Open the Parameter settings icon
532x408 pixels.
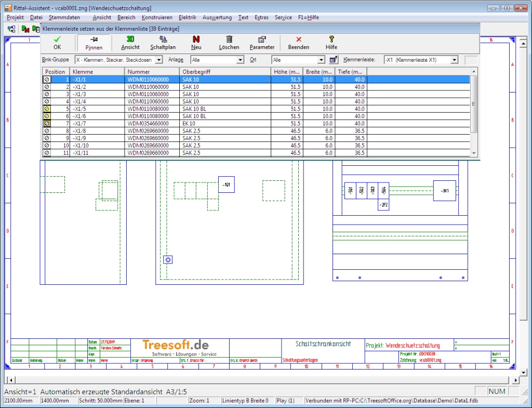click(262, 39)
